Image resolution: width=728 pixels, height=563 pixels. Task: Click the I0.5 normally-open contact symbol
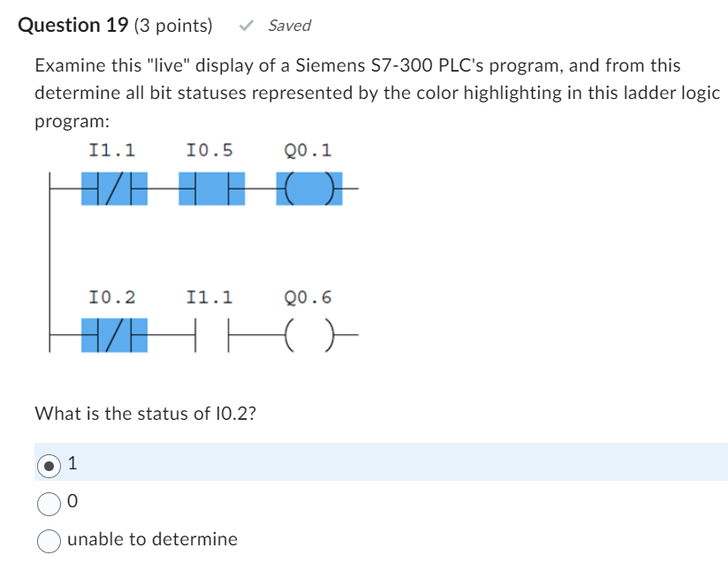click(x=210, y=186)
